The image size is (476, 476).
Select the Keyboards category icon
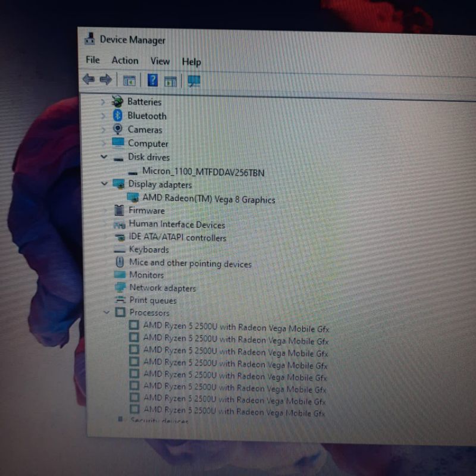(120, 249)
